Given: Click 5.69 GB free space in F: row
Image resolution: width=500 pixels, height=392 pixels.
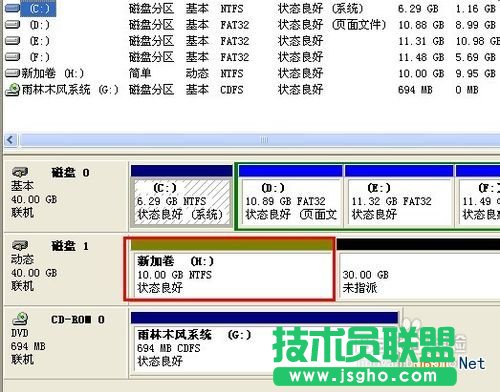Looking at the screenshot, I should click(x=476, y=57).
